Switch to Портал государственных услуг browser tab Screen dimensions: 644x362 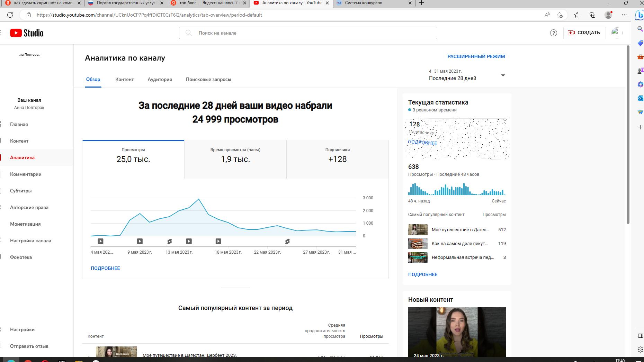click(x=125, y=3)
